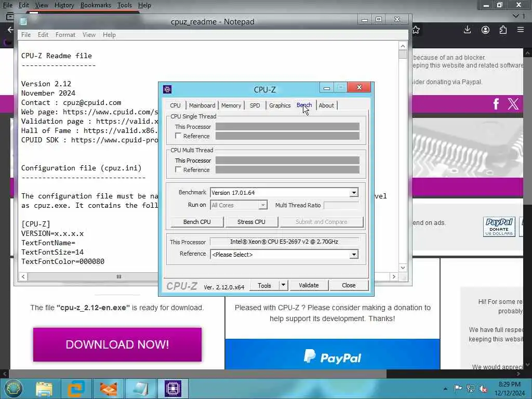Open the About tab in CPU-Z
This screenshot has width=532, height=399.
click(x=326, y=105)
